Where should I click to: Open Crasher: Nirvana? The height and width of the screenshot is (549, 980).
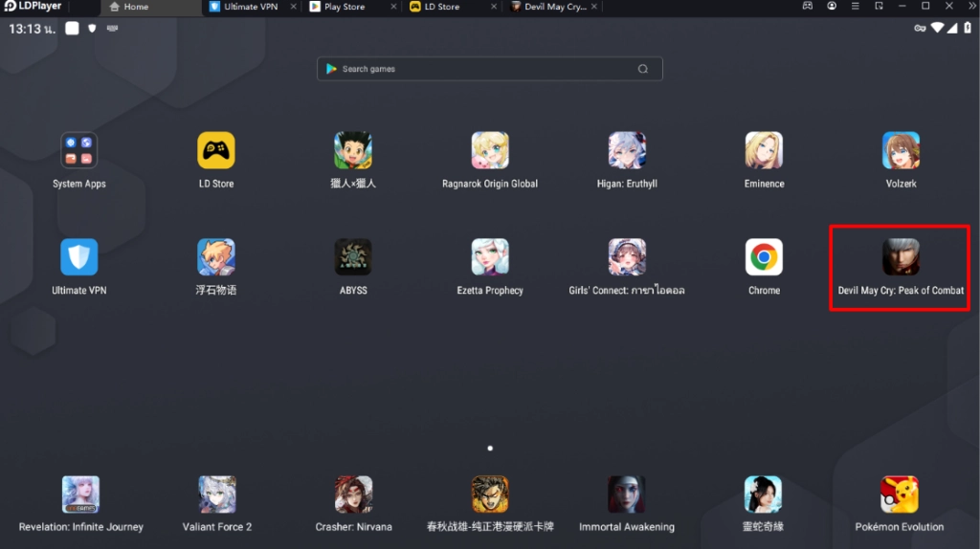pyautogui.click(x=353, y=494)
